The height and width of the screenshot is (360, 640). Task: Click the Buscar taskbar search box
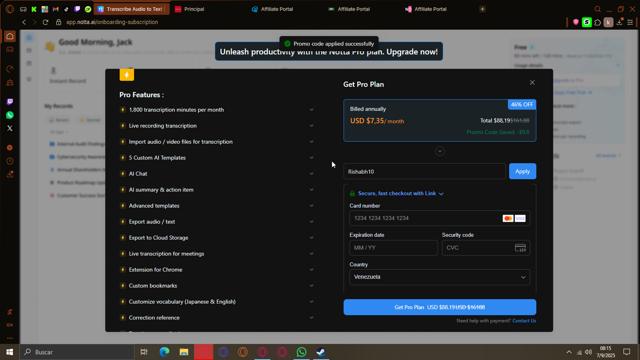[x=78, y=352]
